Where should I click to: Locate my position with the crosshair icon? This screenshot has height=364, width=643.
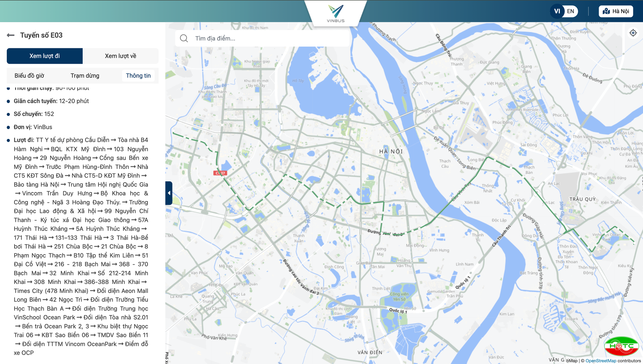point(633,33)
